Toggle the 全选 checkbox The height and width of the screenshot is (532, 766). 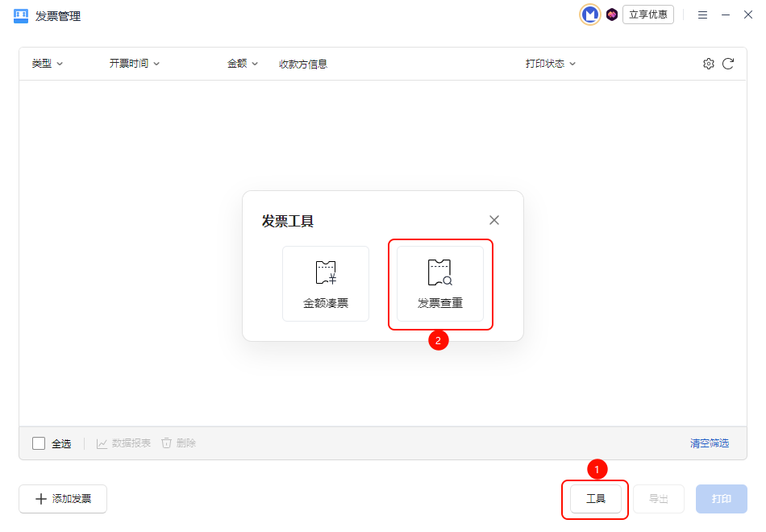tap(39, 443)
